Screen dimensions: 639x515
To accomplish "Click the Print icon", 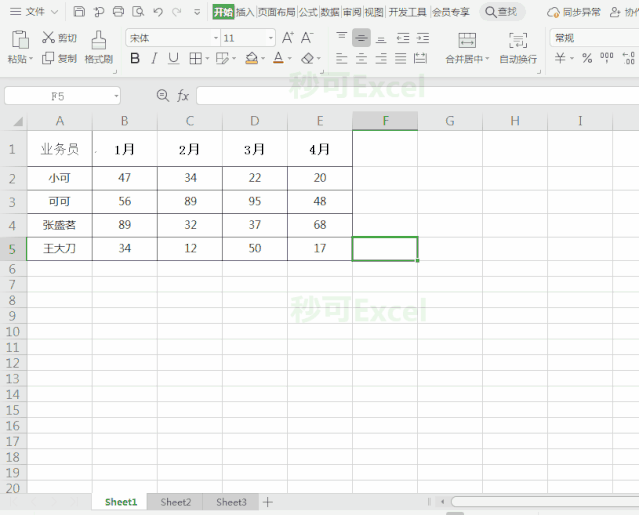I will [118, 12].
